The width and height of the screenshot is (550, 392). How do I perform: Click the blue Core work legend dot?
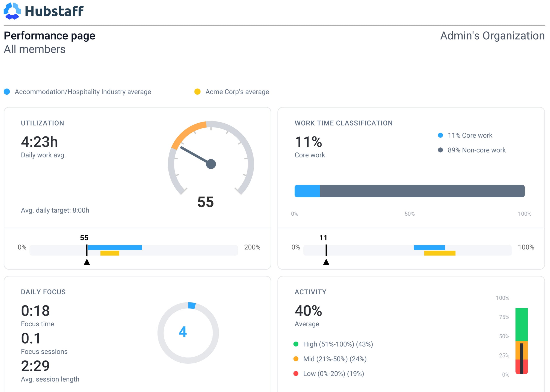click(x=440, y=135)
